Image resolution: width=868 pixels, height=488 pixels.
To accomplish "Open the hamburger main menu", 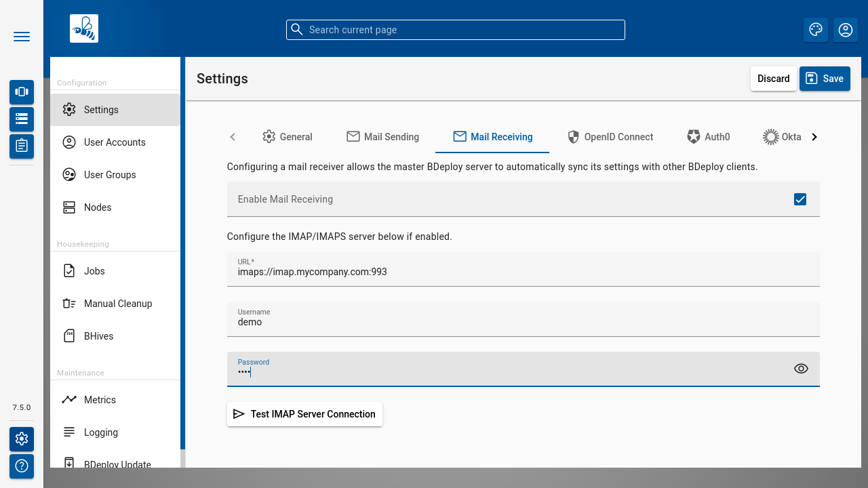I will (22, 37).
